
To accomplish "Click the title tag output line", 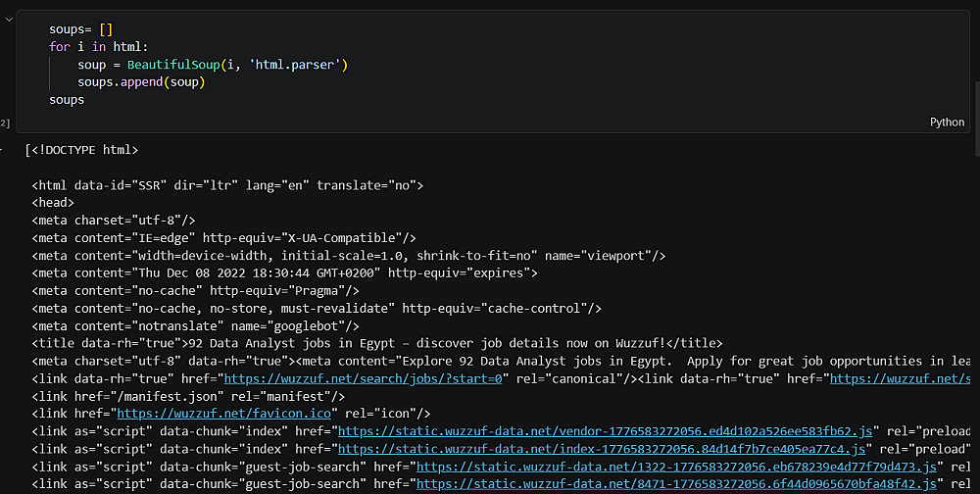I will [x=376, y=343].
